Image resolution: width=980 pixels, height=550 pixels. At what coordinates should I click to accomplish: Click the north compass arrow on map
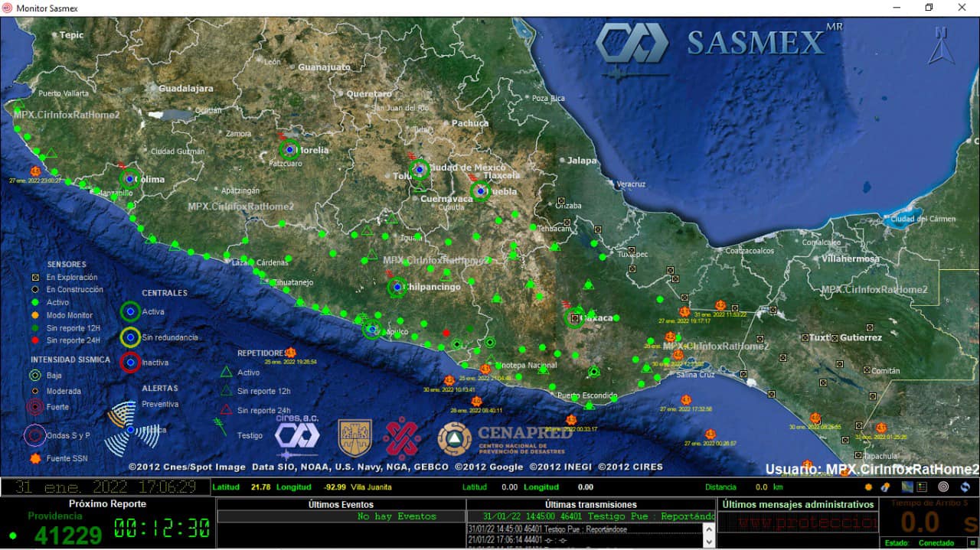(940, 46)
